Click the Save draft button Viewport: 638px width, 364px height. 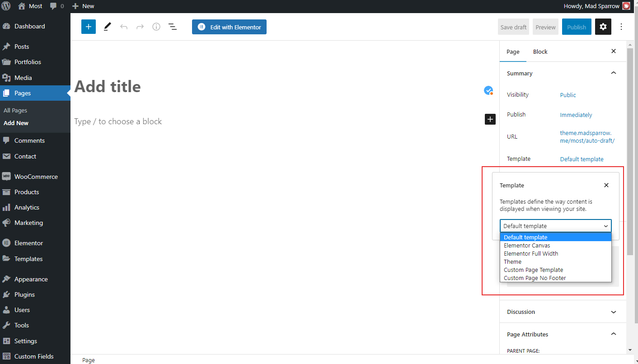pos(513,27)
